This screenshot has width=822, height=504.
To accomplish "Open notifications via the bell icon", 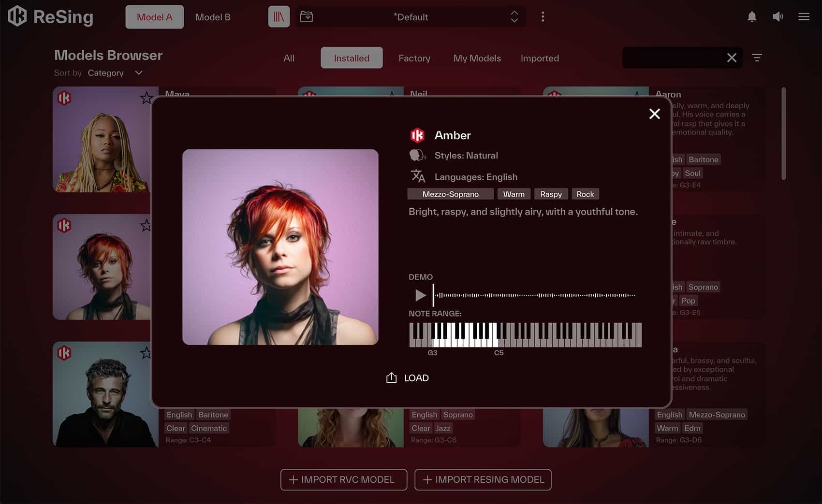I will tap(752, 17).
